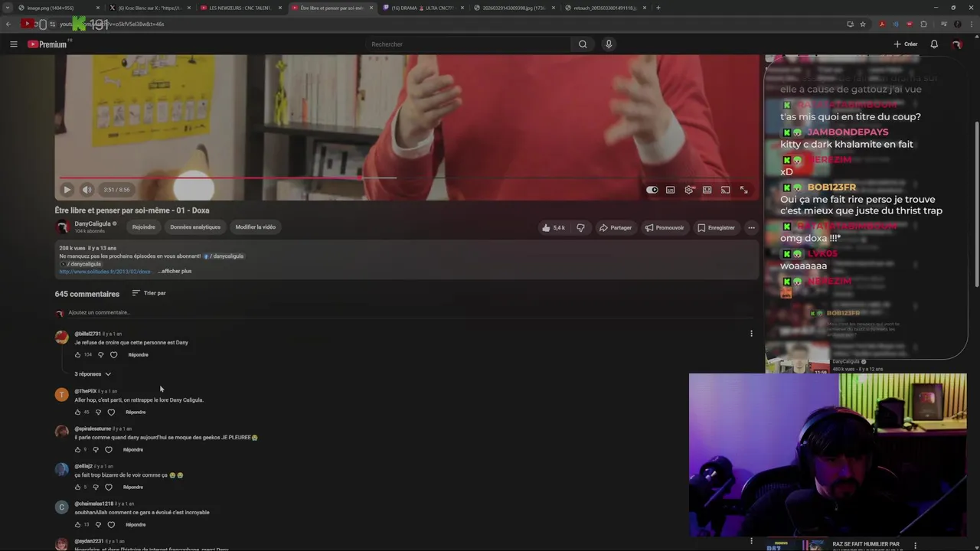Mute the video volume
The width and height of the screenshot is (980, 551).
(87, 190)
